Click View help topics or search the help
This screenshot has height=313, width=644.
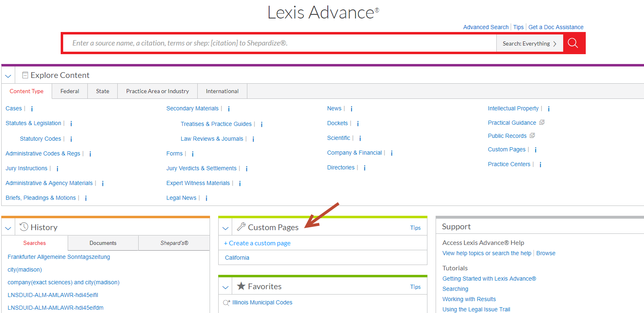pyautogui.click(x=487, y=253)
